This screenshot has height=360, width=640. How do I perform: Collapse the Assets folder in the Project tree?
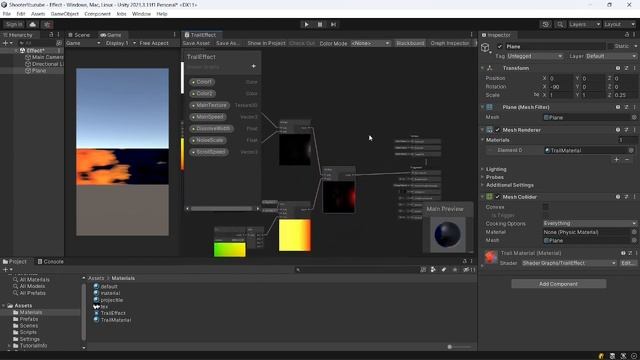(x=4, y=305)
